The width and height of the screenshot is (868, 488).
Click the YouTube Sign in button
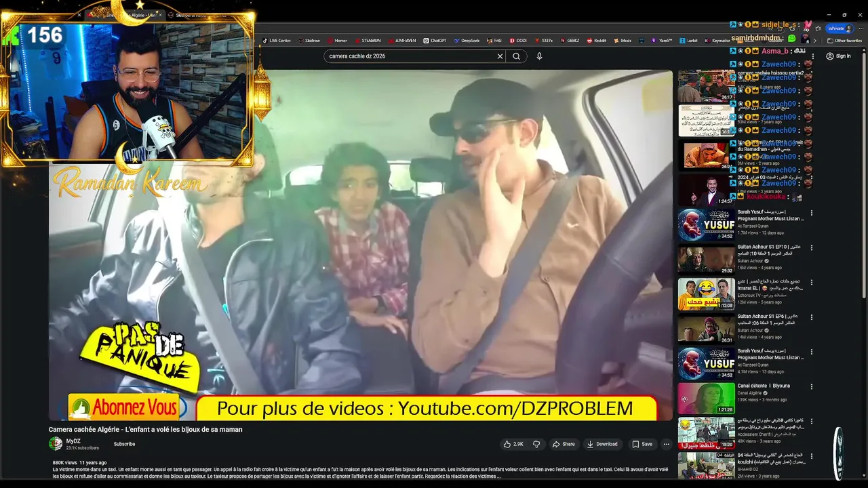tap(839, 56)
